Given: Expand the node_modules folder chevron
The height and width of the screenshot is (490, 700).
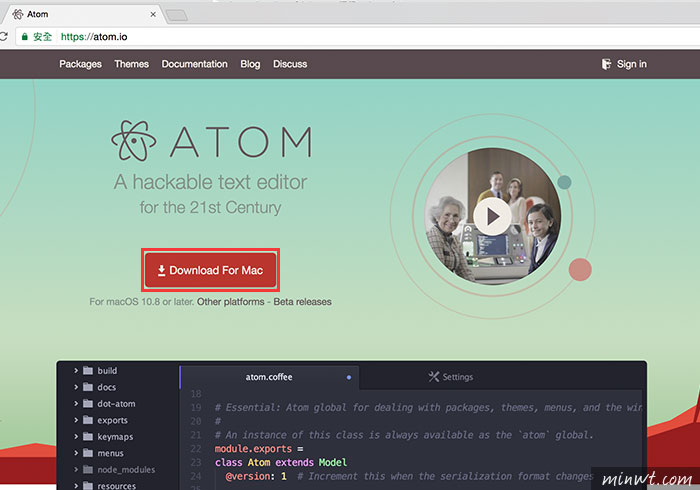Looking at the screenshot, I should pyautogui.click(x=76, y=469).
